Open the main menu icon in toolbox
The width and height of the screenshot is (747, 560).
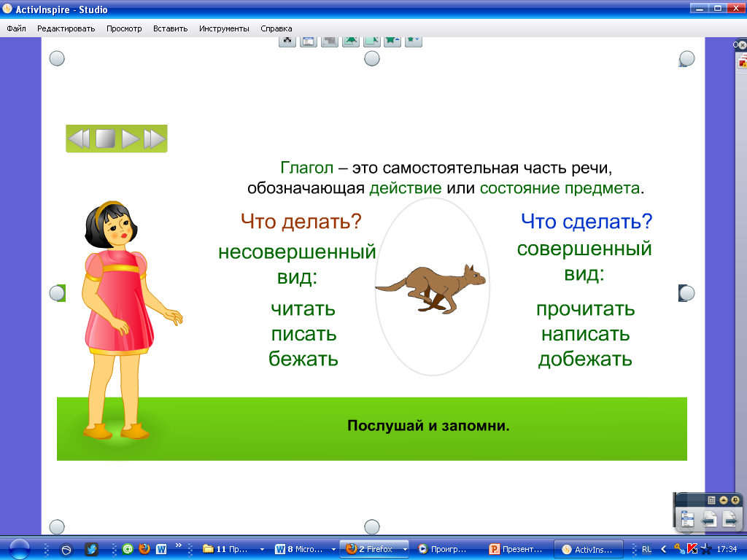(x=686, y=519)
